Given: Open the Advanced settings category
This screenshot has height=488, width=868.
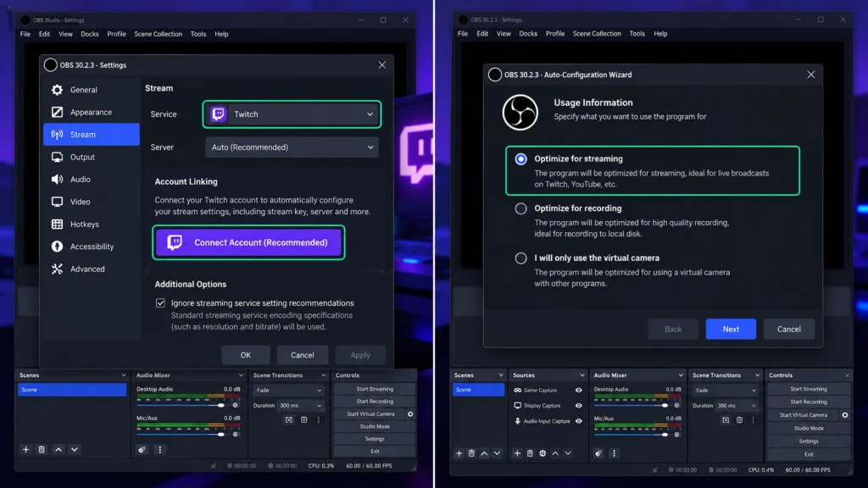Looking at the screenshot, I should (x=92, y=269).
